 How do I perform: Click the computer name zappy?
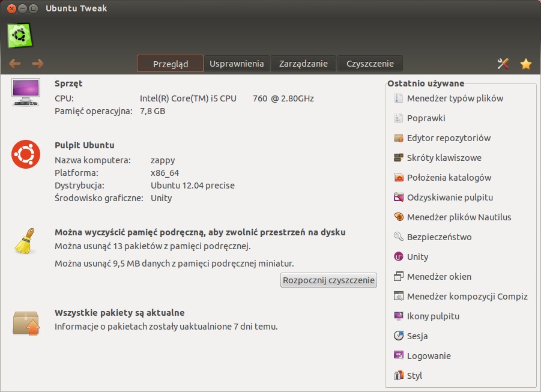point(163,160)
